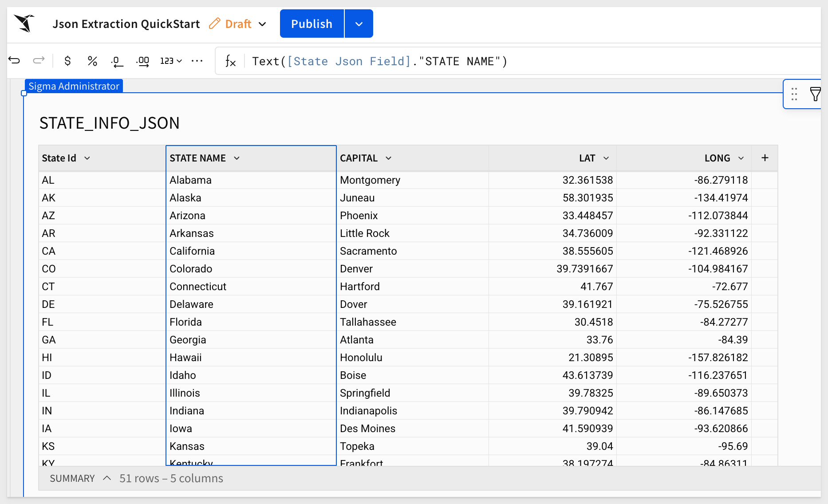Open the more options ellipsis in toolbar
This screenshot has width=828, height=504.
click(x=197, y=61)
